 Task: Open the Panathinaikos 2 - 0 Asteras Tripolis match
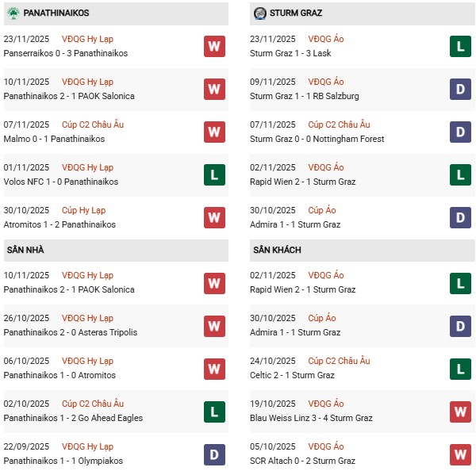[71, 332]
